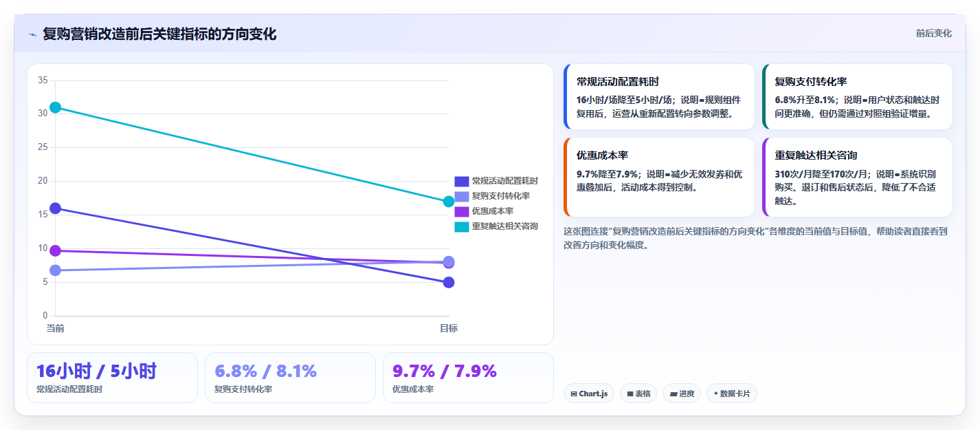Select the Chart.js tag chip
This screenshot has height=430, width=980.
[589, 394]
